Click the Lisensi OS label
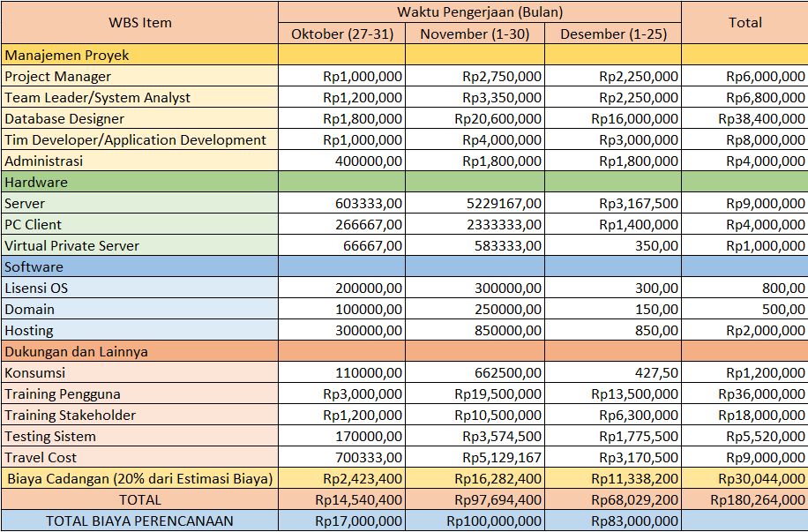Viewport: 808px width, 532px height. pyautogui.click(x=139, y=287)
